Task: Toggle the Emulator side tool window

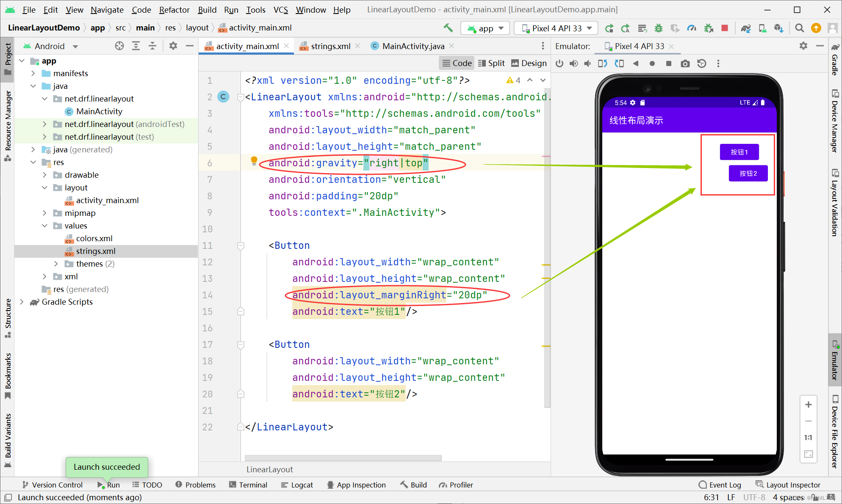Action: pyautogui.click(x=835, y=360)
